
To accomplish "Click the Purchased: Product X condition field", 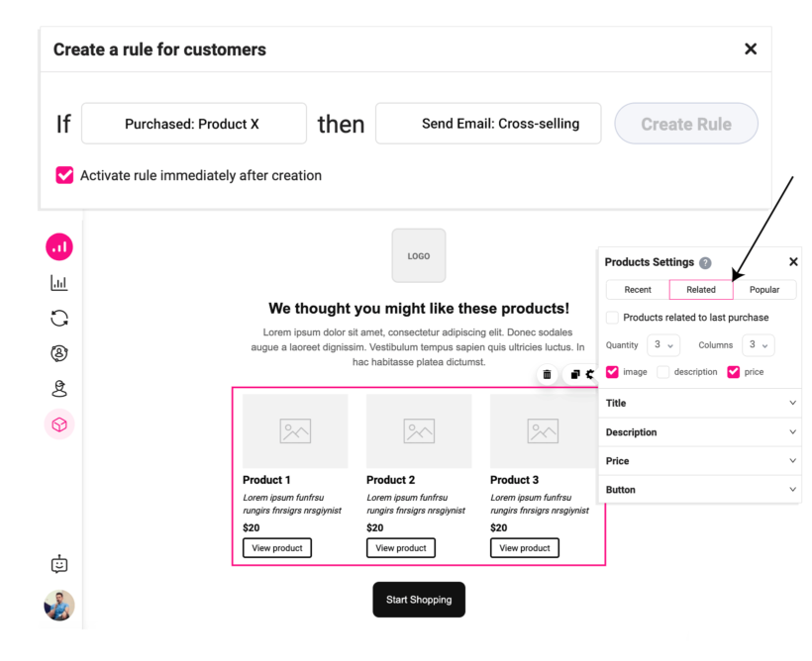I will tap(193, 124).
